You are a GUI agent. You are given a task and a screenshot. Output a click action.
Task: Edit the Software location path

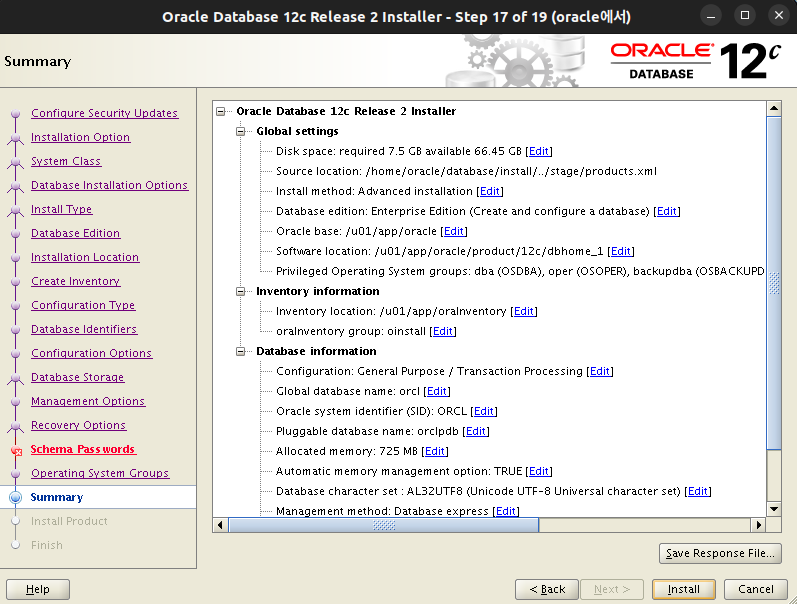click(621, 251)
